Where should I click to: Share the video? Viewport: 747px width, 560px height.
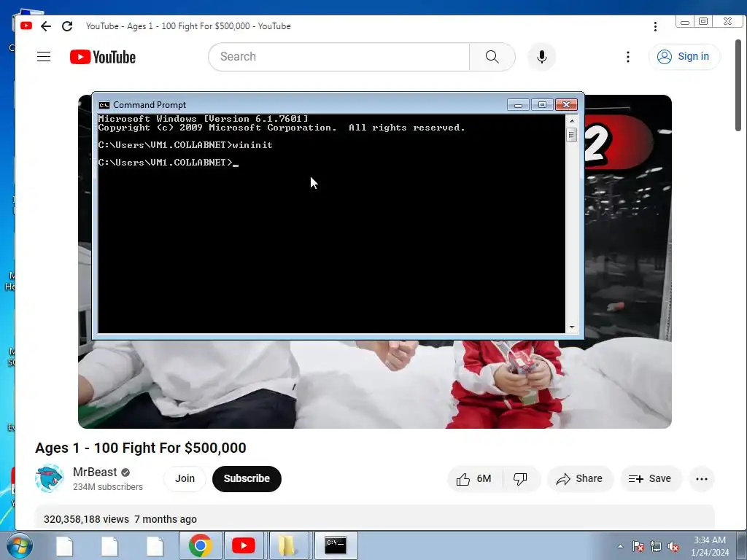[580, 478]
